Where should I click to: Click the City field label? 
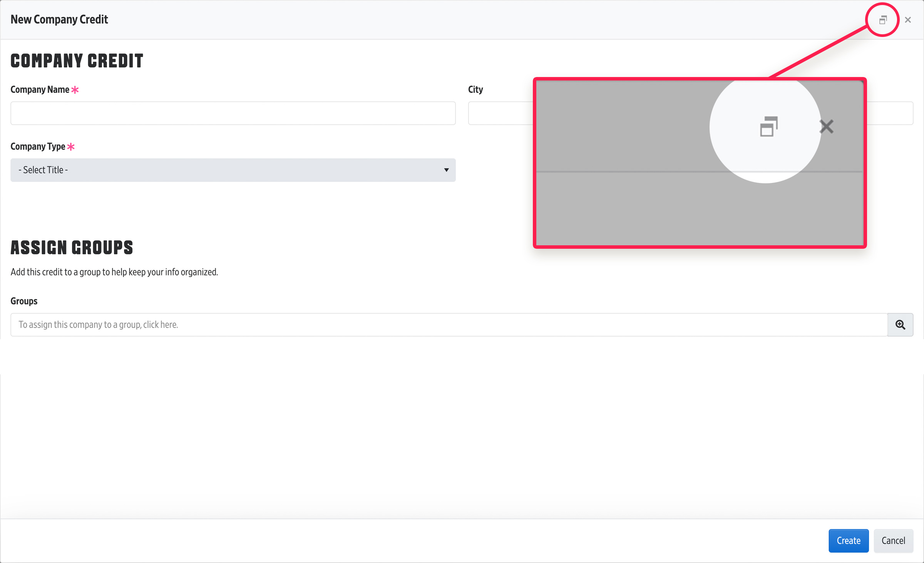click(475, 90)
